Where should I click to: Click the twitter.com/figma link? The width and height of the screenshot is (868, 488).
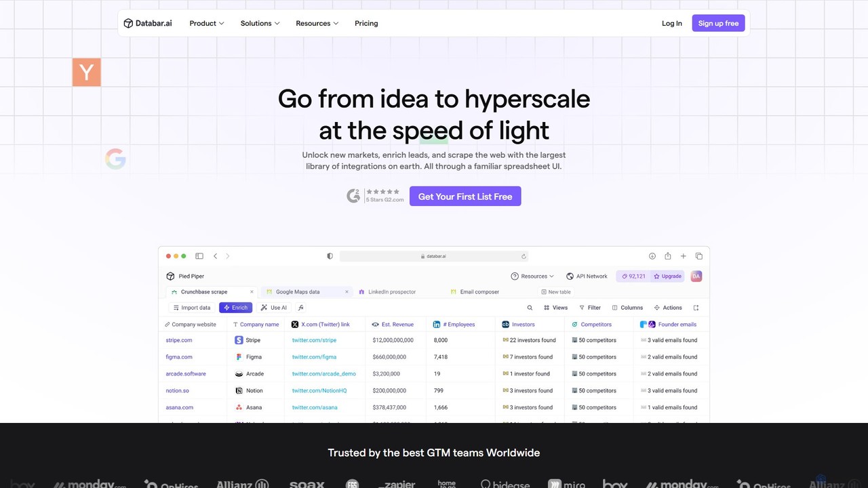314,357
